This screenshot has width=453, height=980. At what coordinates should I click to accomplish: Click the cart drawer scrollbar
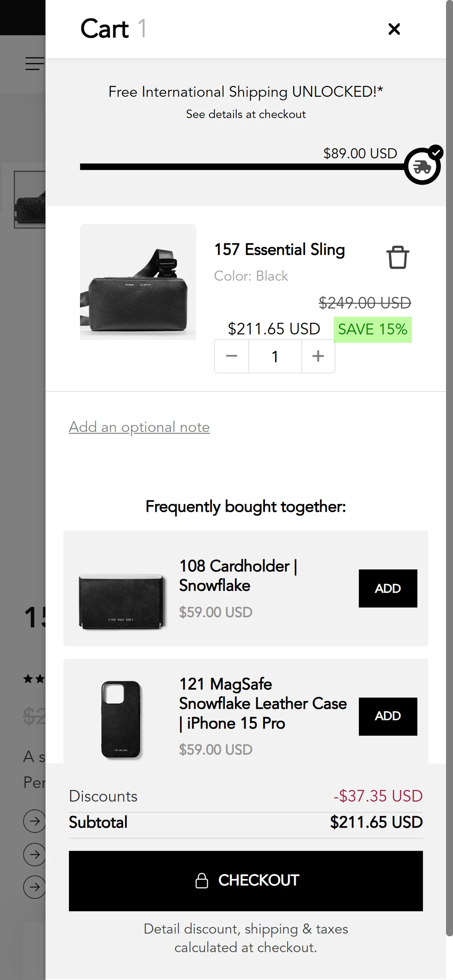(449, 464)
